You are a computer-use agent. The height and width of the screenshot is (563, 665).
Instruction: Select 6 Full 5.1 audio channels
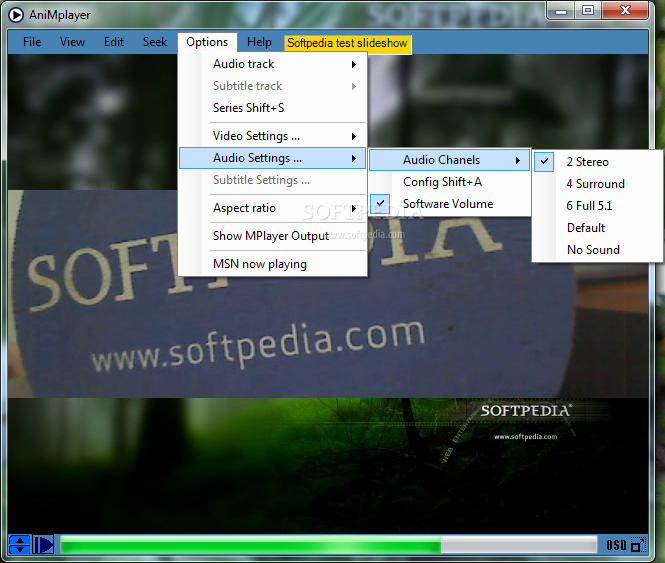(597, 206)
